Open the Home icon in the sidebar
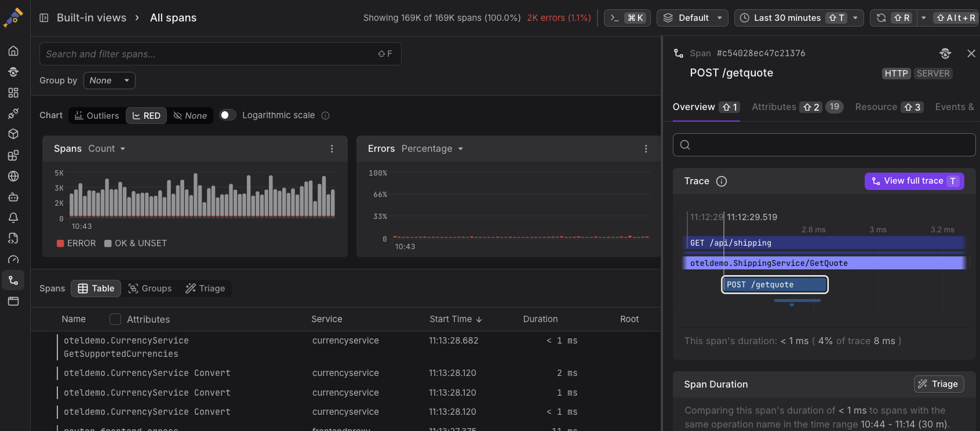The height and width of the screenshot is (431, 980). click(13, 51)
